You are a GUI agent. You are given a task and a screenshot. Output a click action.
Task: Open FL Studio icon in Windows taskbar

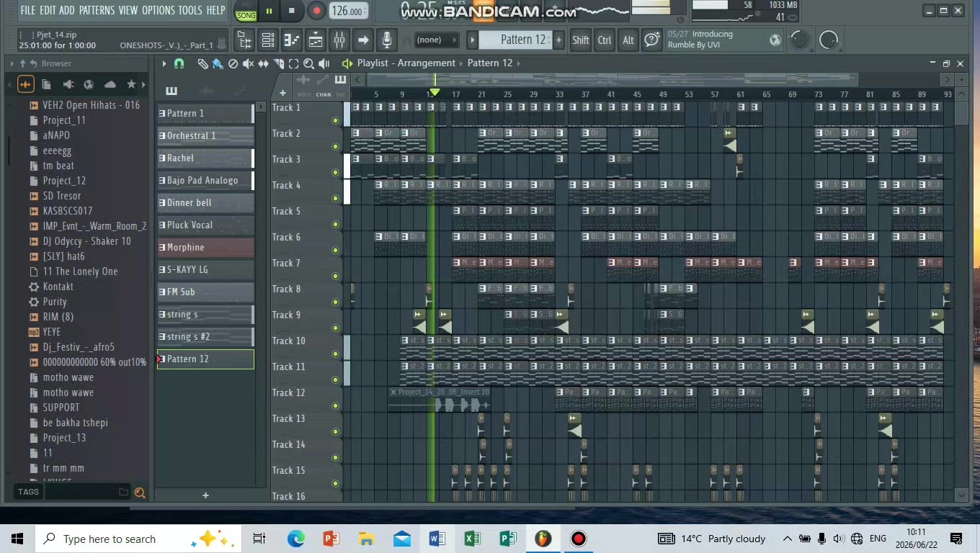[543, 539]
